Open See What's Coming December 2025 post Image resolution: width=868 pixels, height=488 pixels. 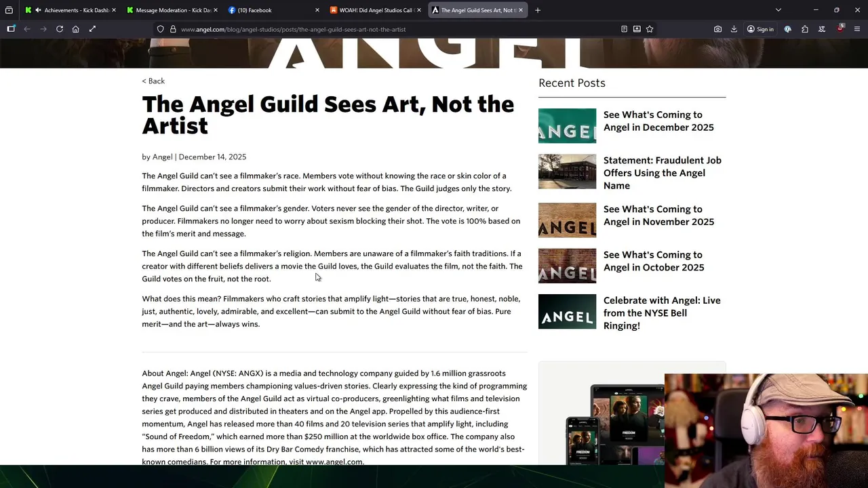click(658, 121)
